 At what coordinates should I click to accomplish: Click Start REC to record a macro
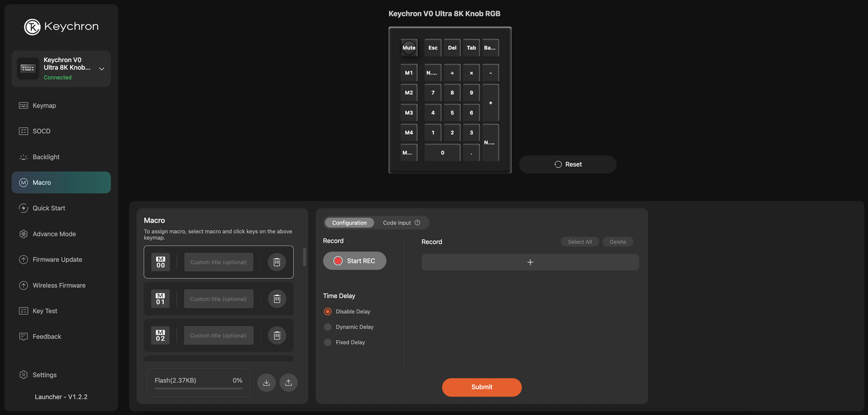click(354, 260)
